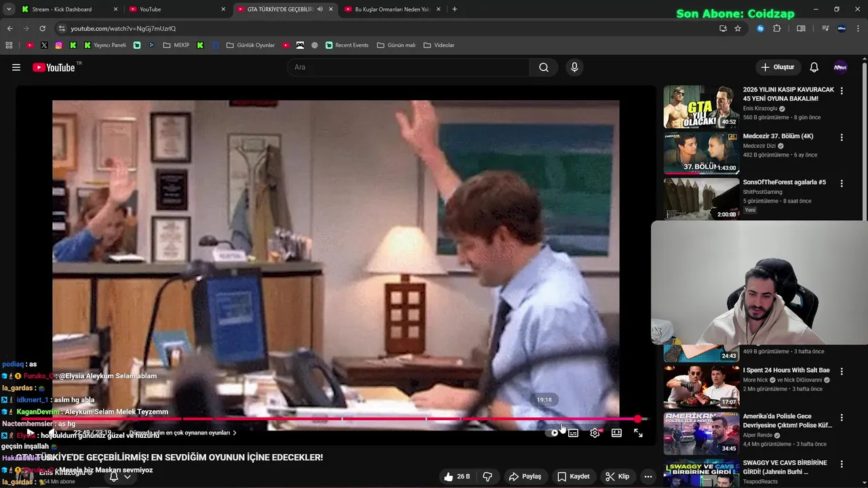Open Shazam extension icon in toolbar
Image resolution: width=868 pixels, height=488 pixels.
760,28
